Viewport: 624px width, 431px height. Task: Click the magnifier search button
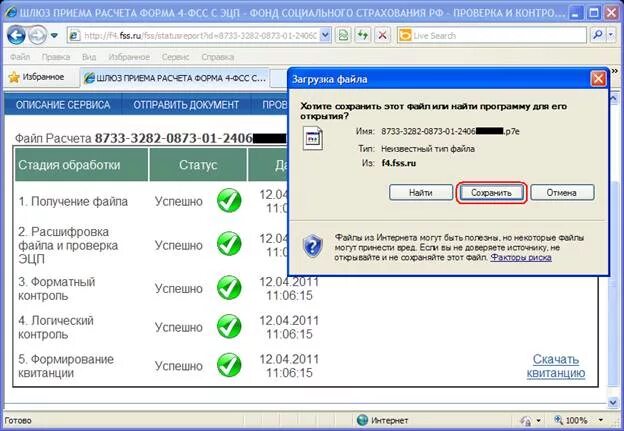597,36
